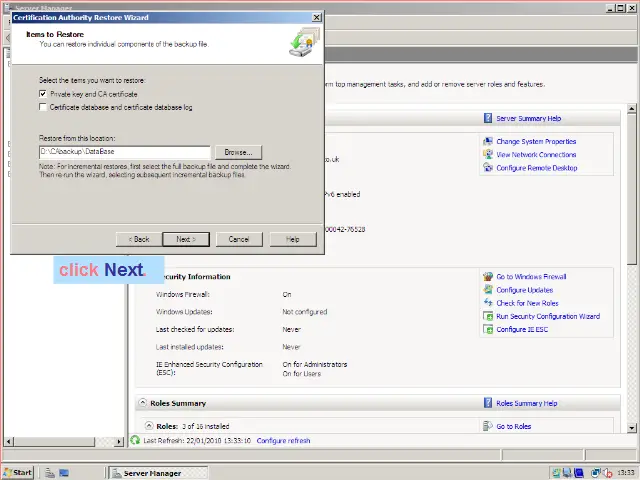Click the green refresh icon in status line
This screenshot has height=480, width=640.
(x=135, y=440)
